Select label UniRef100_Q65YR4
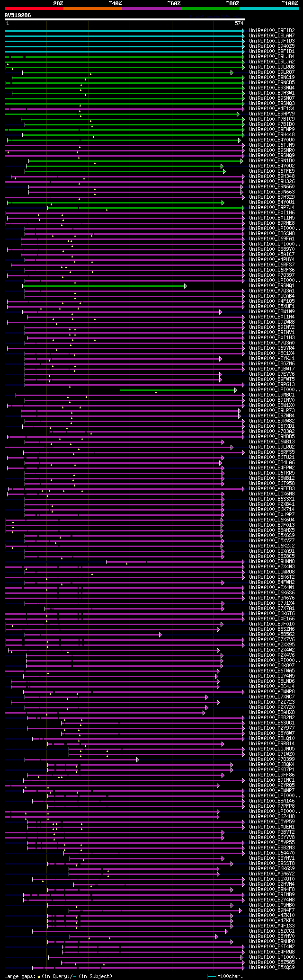 click(272, 348)
